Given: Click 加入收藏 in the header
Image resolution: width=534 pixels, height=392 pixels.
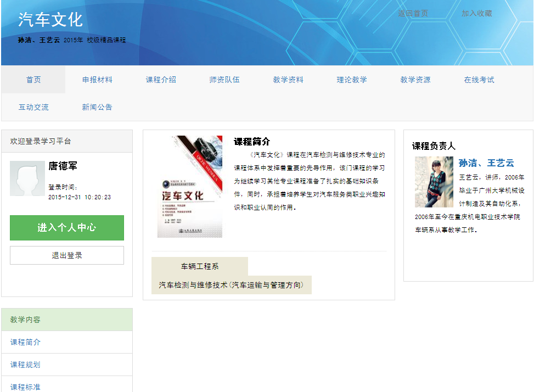Looking at the screenshot, I should pyautogui.click(x=476, y=13).
